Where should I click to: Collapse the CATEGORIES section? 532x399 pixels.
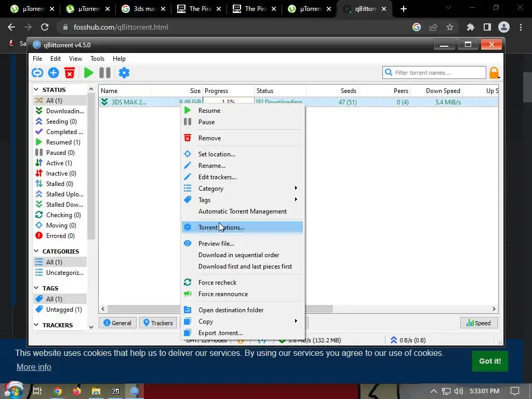tap(36, 251)
